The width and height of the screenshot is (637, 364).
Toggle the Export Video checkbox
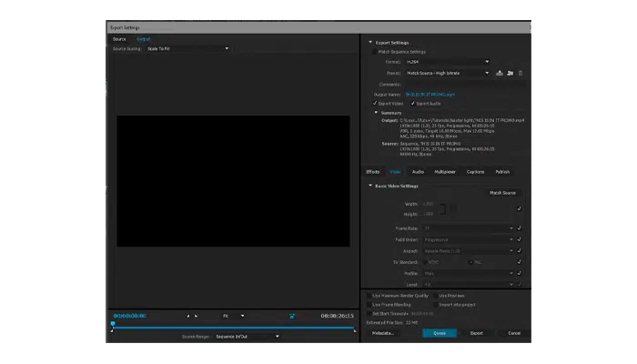pyautogui.click(x=375, y=103)
